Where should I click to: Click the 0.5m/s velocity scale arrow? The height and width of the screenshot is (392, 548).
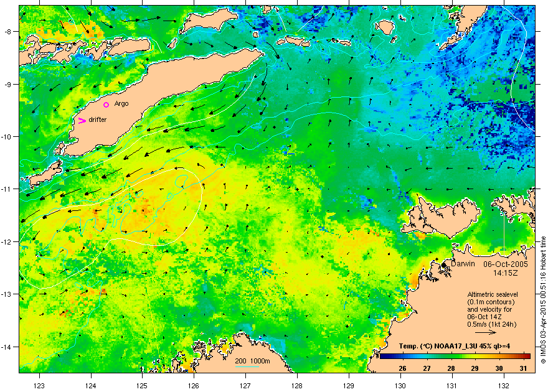click(x=486, y=332)
